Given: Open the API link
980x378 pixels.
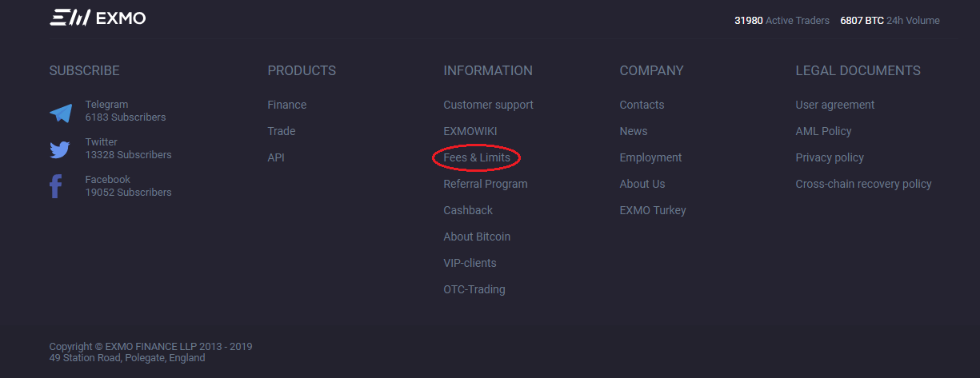Looking at the screenshot, I should [x=275, y=157].
